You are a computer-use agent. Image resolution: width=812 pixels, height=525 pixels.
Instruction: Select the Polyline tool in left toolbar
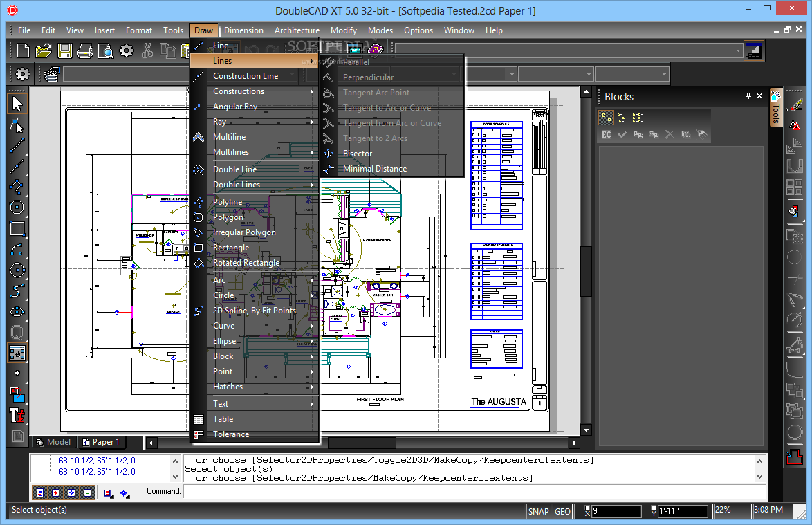(x=17, y=187)
